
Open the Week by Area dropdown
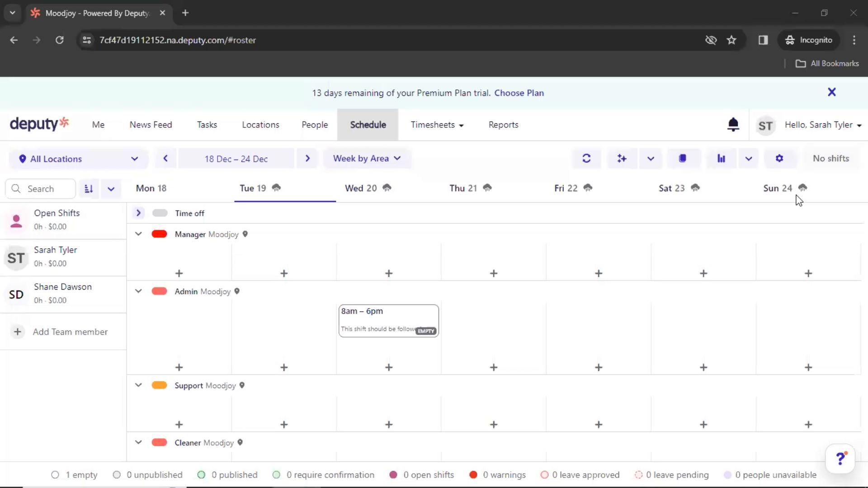pos(365,158)
